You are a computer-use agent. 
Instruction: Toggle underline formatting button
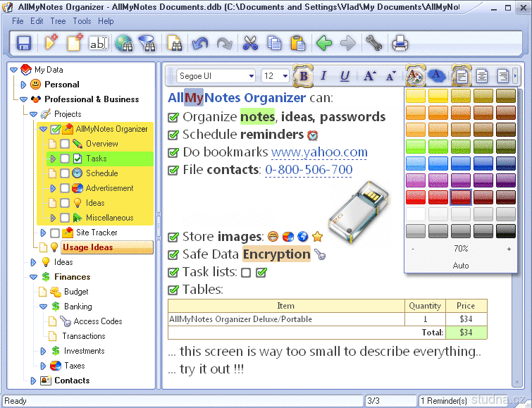coord(345,75)
